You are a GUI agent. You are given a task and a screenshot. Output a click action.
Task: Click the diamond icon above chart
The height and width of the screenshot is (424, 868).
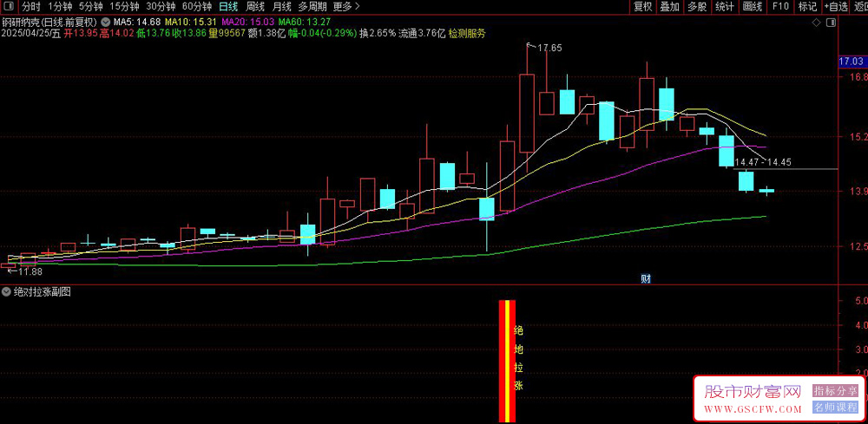(816, 23)
